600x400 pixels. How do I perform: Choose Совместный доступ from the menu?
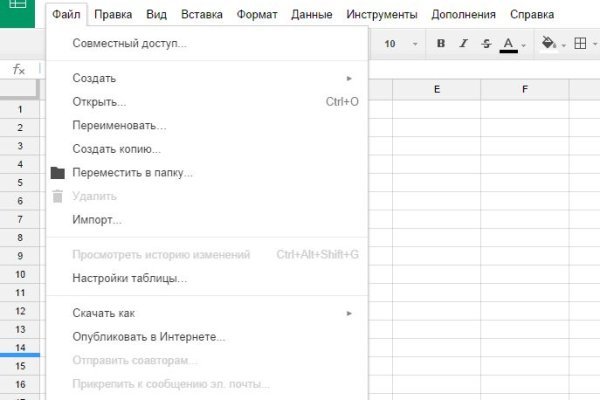pyautogui.click(x=129, y=43)
